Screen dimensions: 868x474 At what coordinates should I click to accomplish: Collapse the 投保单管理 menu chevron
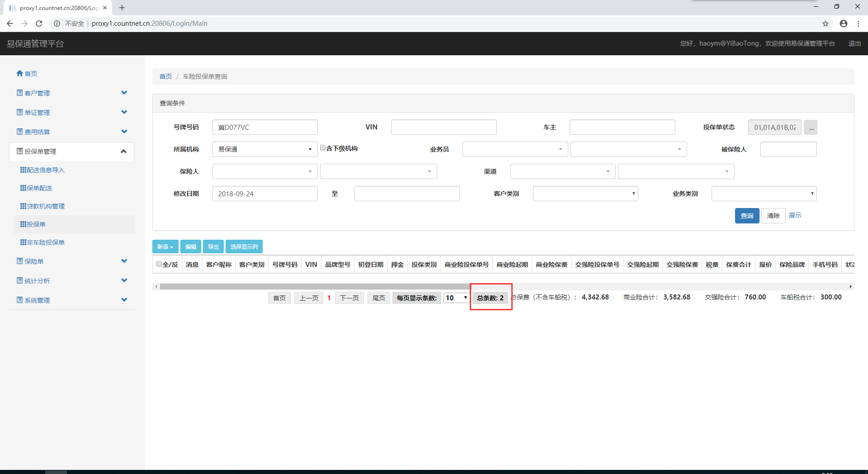123,151
